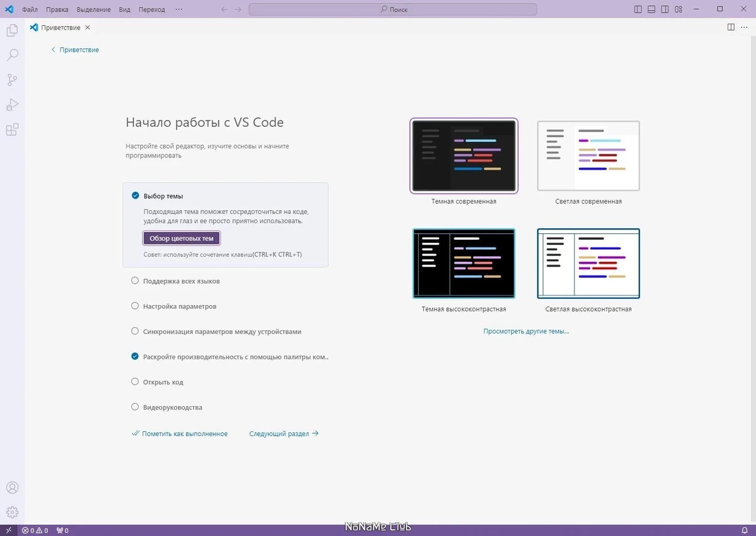Open the Правка menu
The image size is (756, 536).
[57, 9]
